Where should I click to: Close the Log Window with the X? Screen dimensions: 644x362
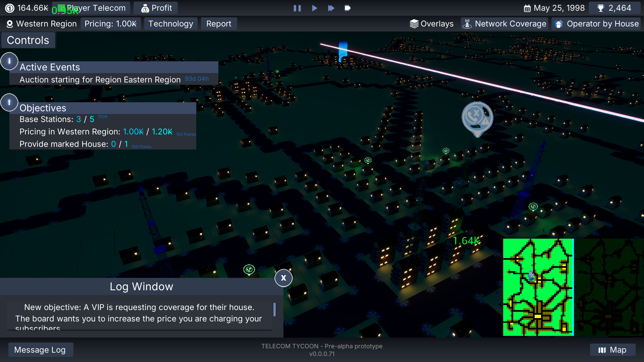283,278
